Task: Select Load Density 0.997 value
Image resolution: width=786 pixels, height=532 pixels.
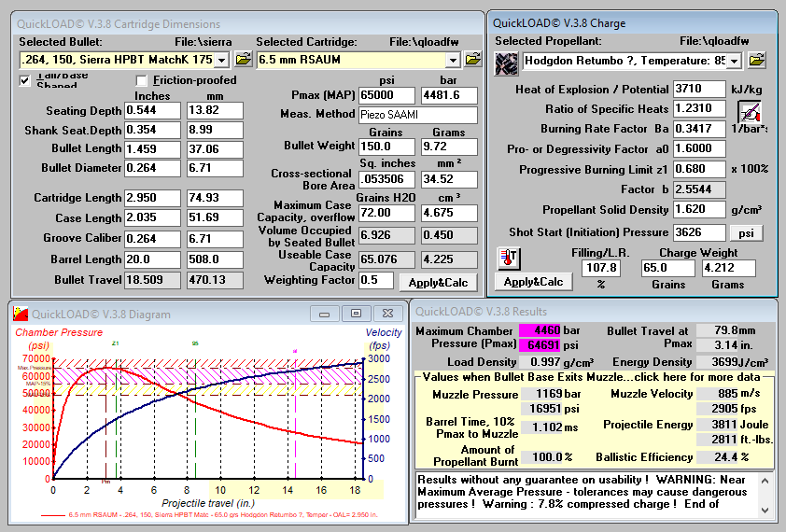Action: click(x=540, y=362)
